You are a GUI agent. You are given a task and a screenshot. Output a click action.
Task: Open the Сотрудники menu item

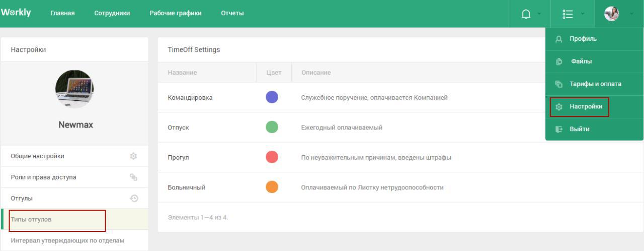point(112,13)
